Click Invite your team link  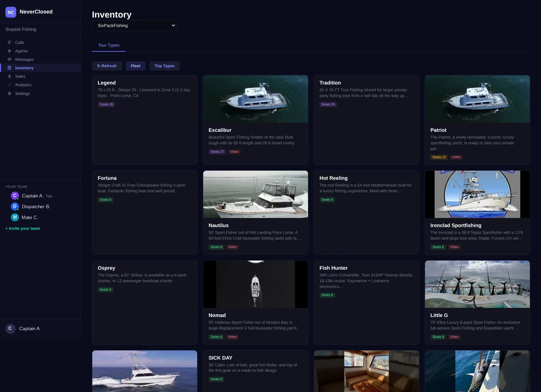tap(23, 228)
